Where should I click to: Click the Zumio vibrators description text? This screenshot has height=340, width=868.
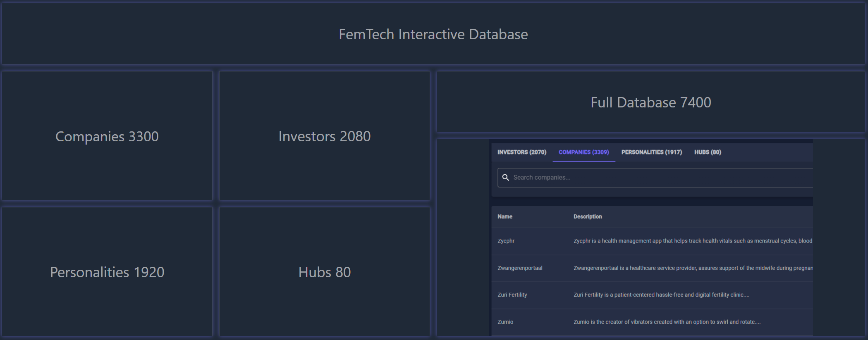667,322
